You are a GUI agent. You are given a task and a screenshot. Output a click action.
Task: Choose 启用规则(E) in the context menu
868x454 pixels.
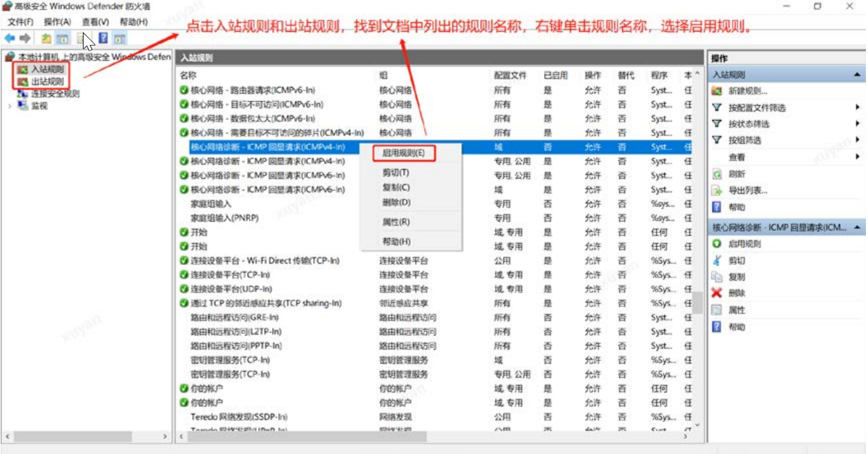tap(403, 152)
